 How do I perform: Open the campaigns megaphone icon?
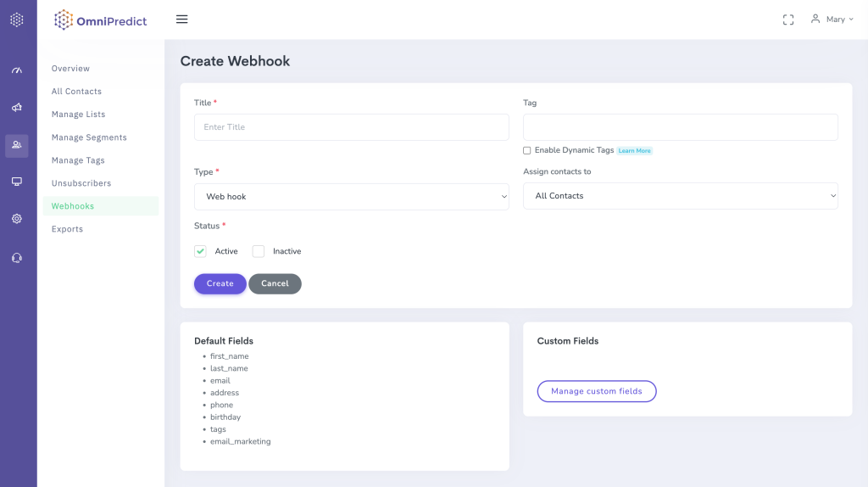[x=17, y=108]
